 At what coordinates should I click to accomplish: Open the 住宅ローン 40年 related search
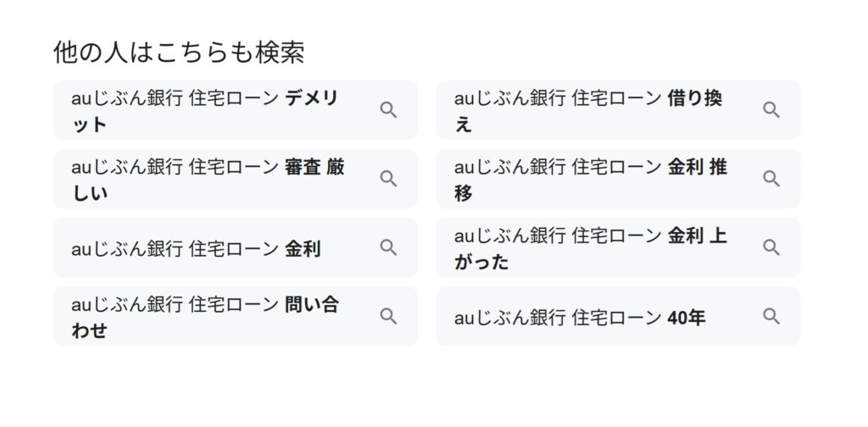[x=618, y=316]
